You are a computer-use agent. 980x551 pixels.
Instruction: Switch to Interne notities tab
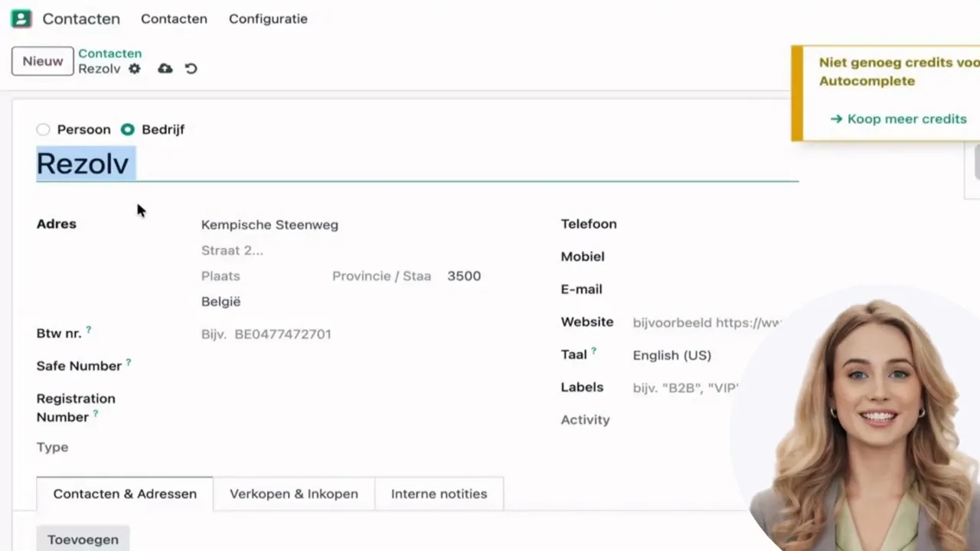click(439, 494)
